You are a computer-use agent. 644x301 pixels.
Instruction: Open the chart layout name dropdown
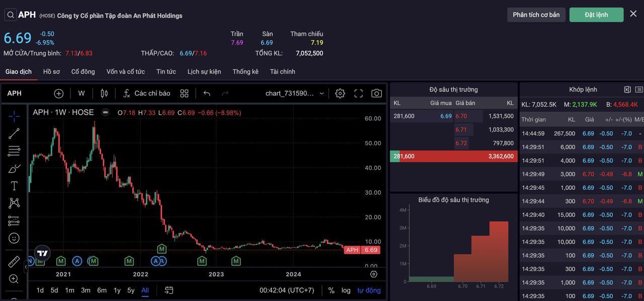[x=295, y=93]
